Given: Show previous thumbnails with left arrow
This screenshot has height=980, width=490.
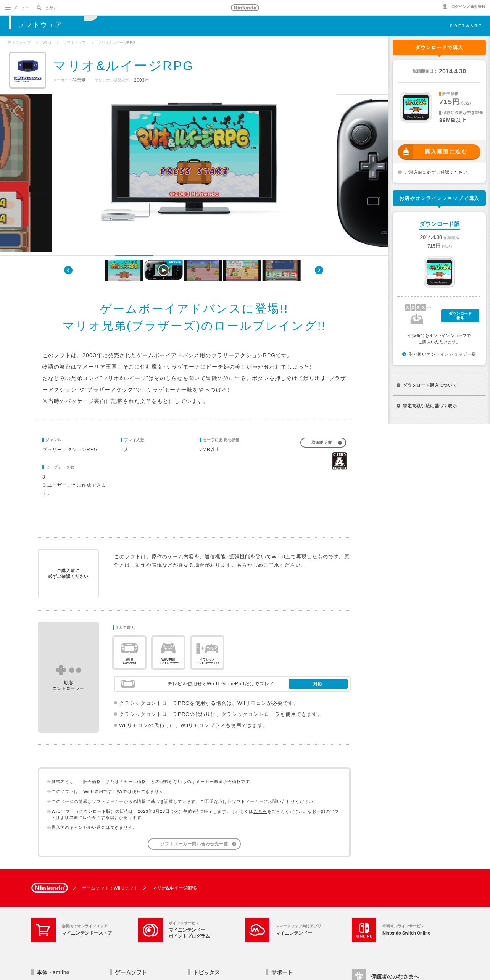Looking at the screenshot, I should [68, 270].
